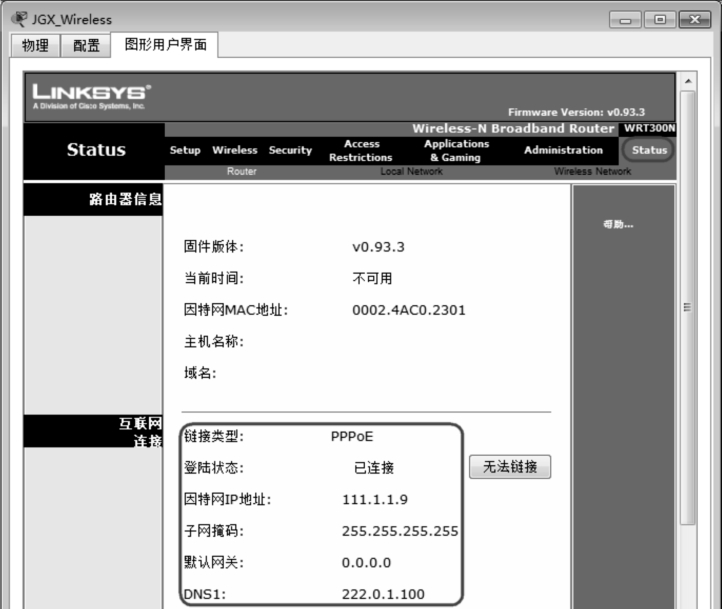The width and height of the screenshot is (722, 609).
Task: Open the Local Network sub-tab
Action: click(411, 172)
